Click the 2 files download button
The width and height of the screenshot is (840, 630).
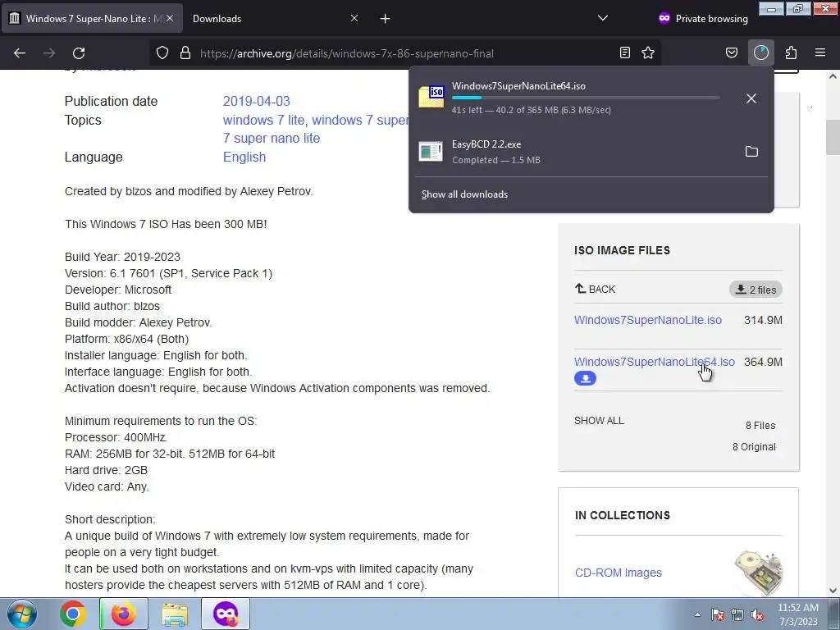coord(756,290)
